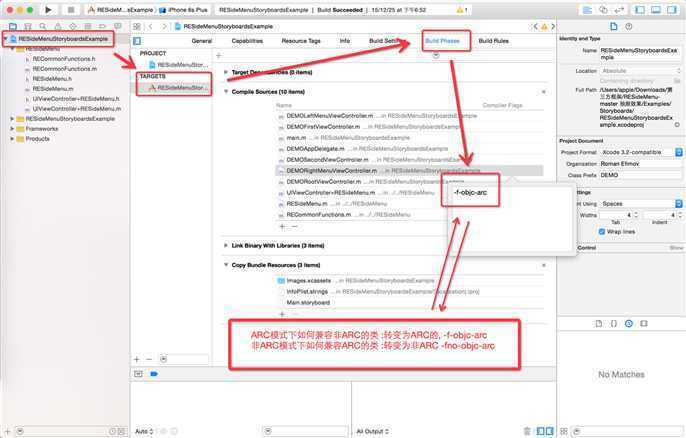Open the Project Format dropdown
The width and height of the screenshot is (686, 438).
tap(640, 152)
